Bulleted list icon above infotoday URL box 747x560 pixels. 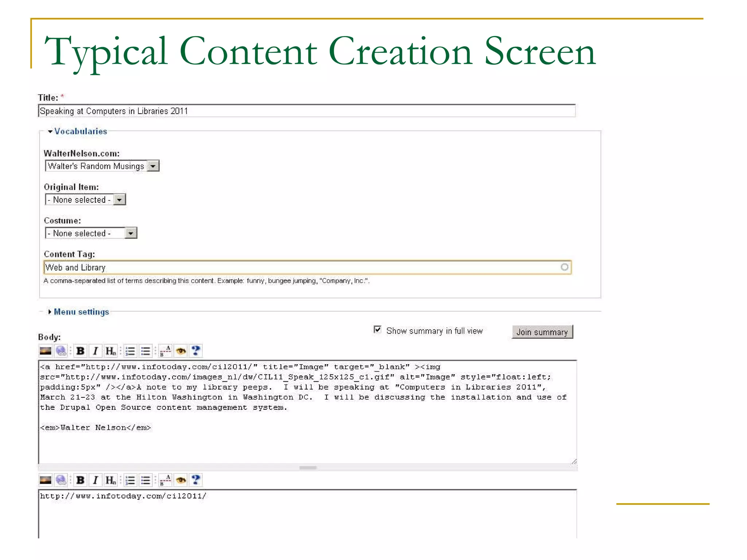(x=146, y=480)
